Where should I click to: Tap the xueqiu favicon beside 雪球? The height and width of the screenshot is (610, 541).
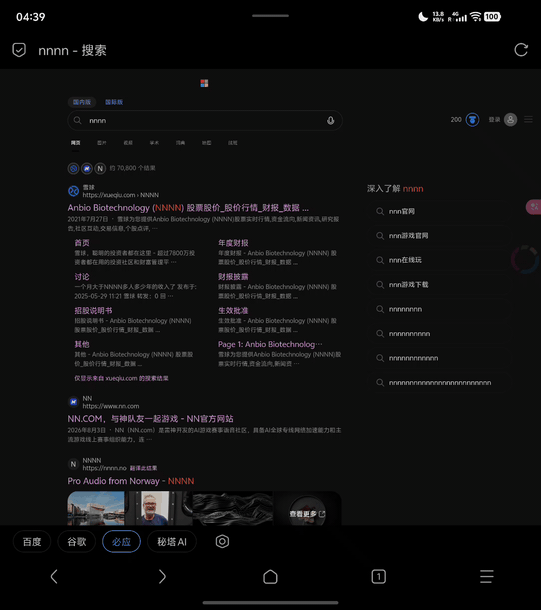(74, 191)
